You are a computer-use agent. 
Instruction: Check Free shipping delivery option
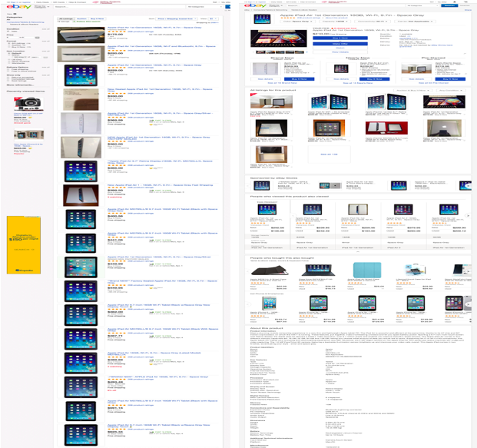8,69
